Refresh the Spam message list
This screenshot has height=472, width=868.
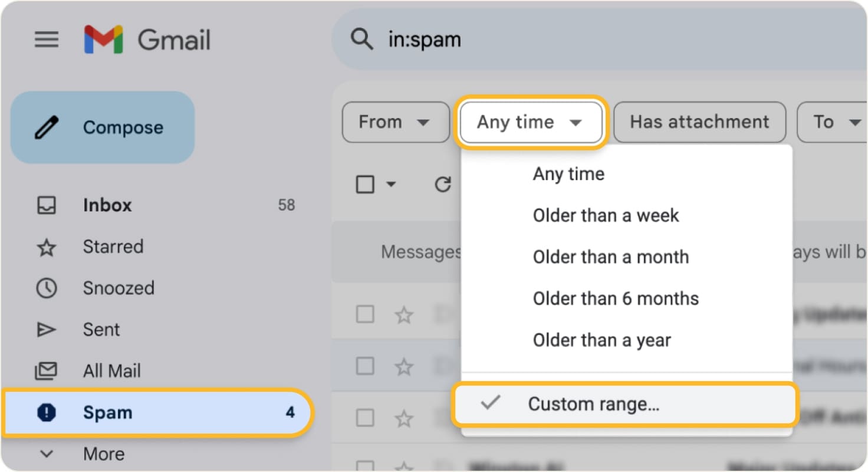[442, 184]
